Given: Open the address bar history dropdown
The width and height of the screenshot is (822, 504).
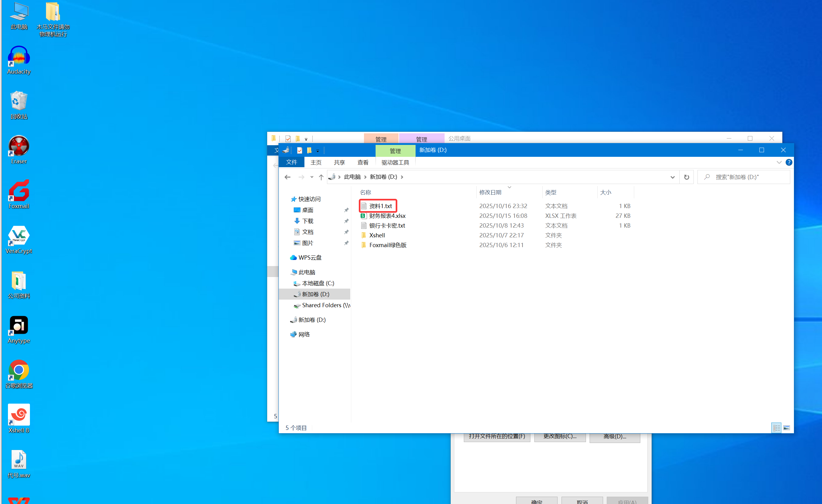Looking at the screenshot, I should click(672, 177).
